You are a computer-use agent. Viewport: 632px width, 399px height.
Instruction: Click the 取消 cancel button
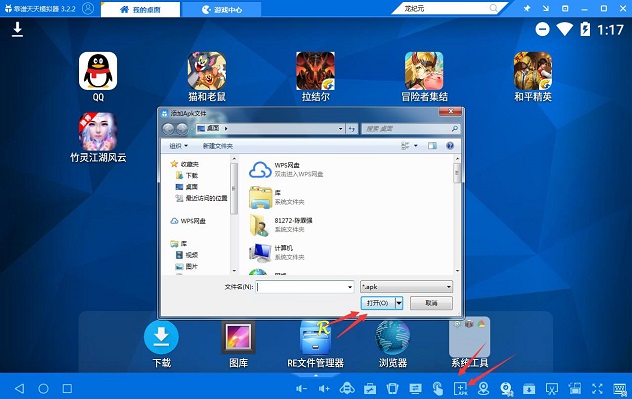431,303
